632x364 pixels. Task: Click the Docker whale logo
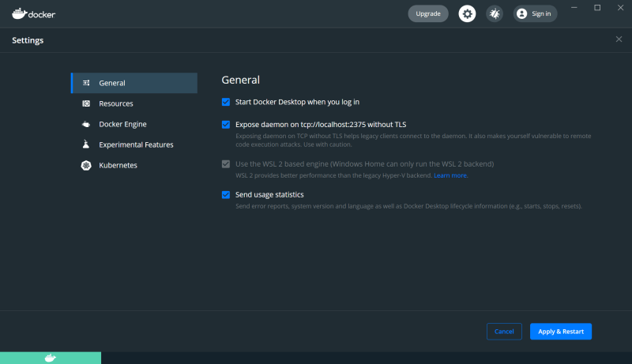pyautogui.click(x=33, y=13)
